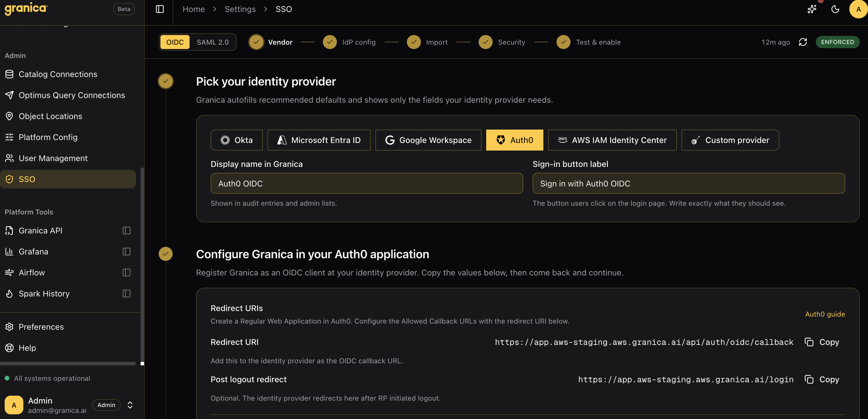Go to Object Locations
Viewport: 868px width, 419px height.
(68, 116)
